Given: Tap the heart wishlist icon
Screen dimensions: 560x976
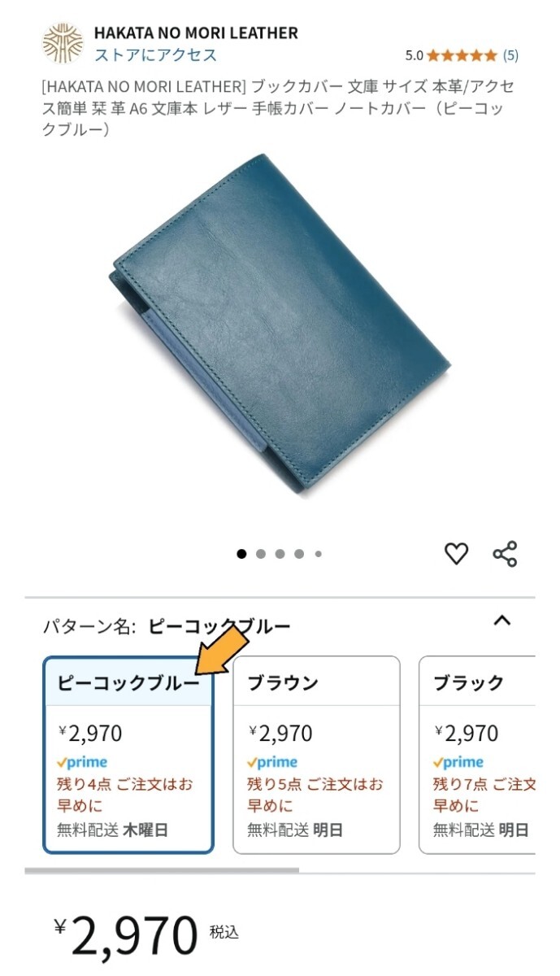Looking at the screenshot, I should pos(457,554).
